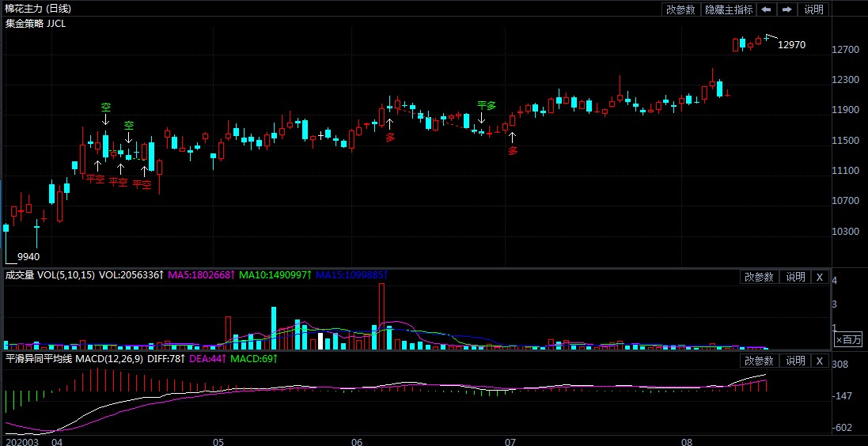Click the green 平多 signal marker

pyautogui.click(x=487, y=104)
